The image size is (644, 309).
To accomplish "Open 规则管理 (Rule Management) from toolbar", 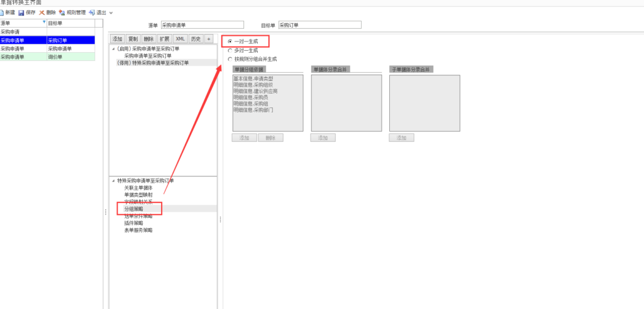I will (62, 13).
